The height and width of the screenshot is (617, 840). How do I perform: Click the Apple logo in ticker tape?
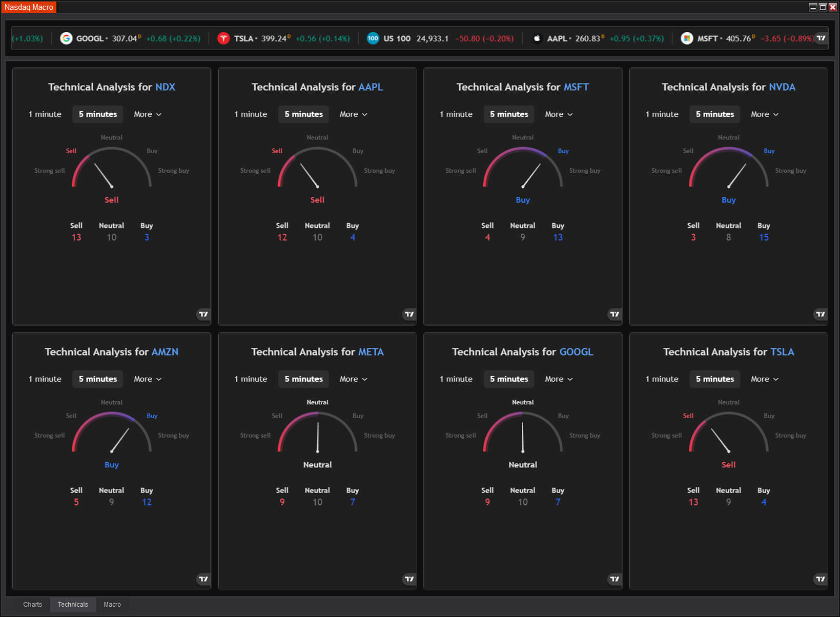[537, 38]
